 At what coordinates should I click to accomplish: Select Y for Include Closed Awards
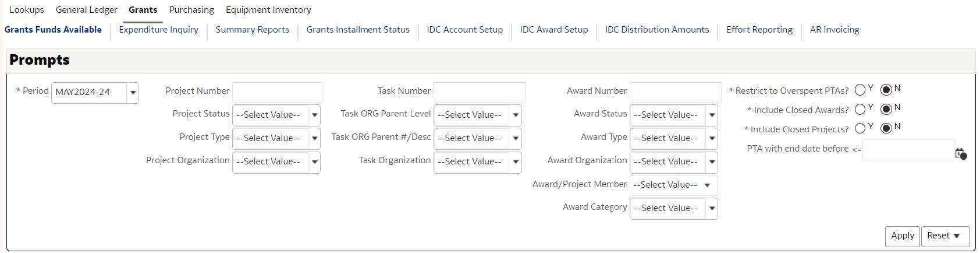coord(860,109)
